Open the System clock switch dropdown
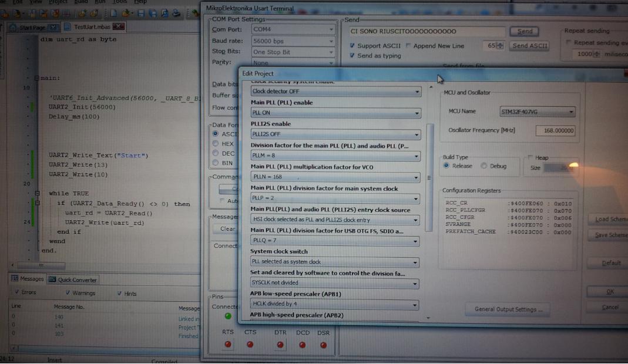 (335, 261)
